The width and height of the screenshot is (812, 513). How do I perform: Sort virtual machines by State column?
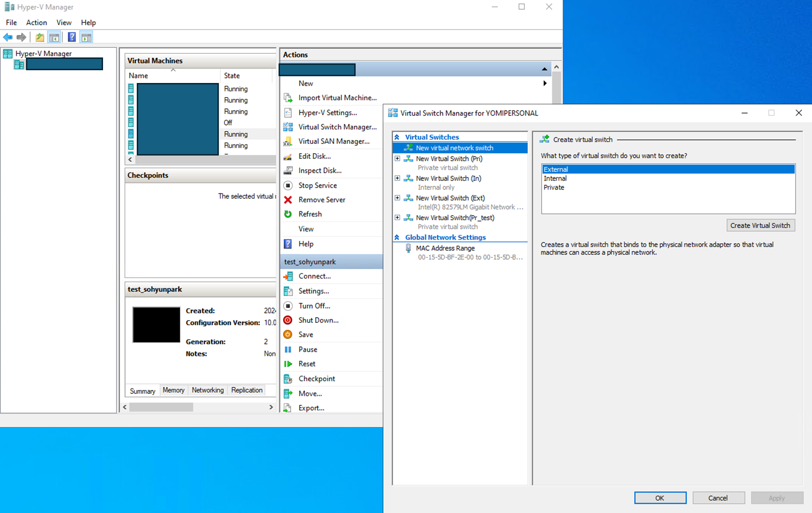click(247, 76)
